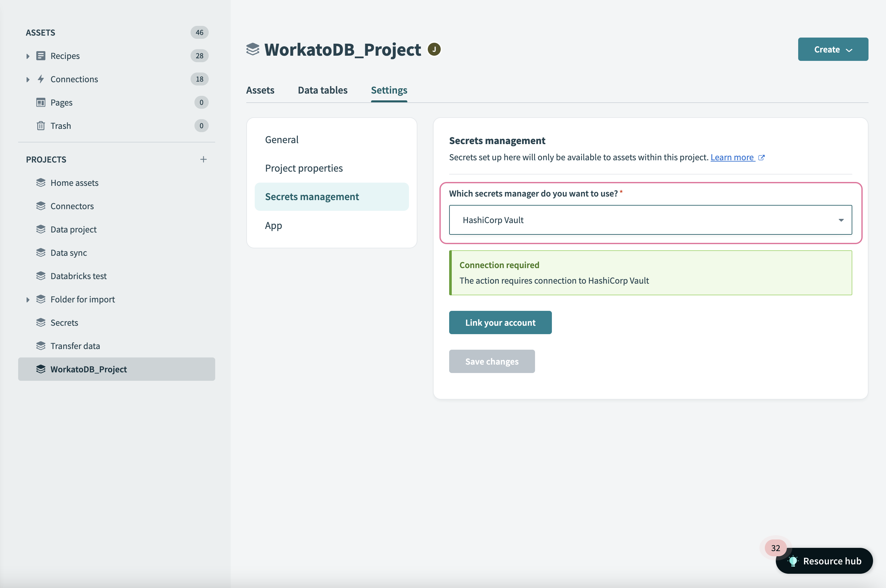Click the Project properties menu item

[304, 168]
